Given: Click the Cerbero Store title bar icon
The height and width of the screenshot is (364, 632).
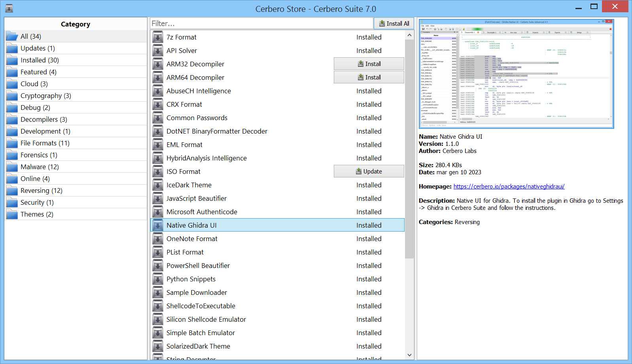Looking at the screenshot, I should [x=9, y=8].
